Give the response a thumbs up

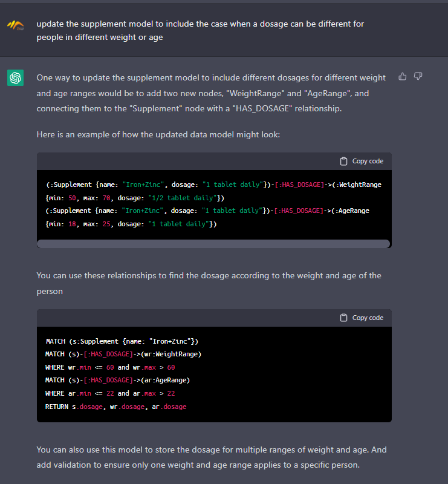[402, 76]
